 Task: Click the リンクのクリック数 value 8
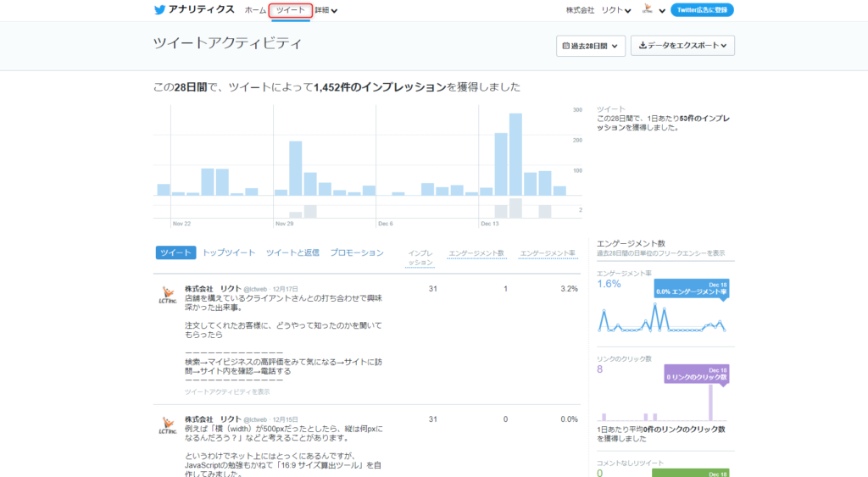pyautogui.click(x=599, y=369)
